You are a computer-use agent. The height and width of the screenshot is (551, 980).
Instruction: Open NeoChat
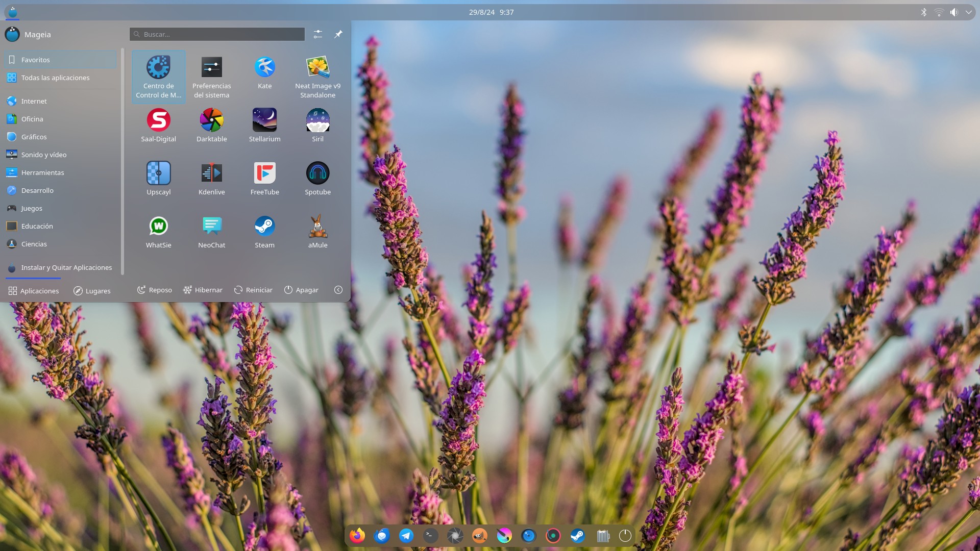(211, 232)
